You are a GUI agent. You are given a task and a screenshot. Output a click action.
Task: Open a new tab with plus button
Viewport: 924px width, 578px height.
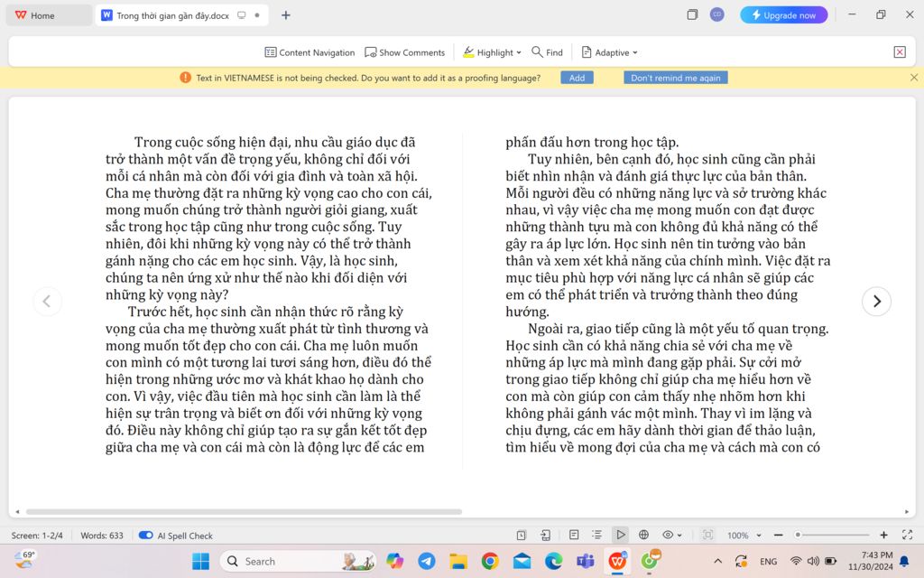click(286, 15)
